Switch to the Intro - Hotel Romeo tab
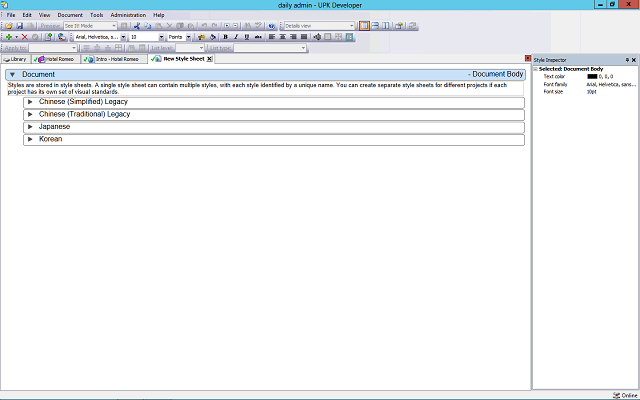This screenshot has height=400, width=640. [116, 59]
